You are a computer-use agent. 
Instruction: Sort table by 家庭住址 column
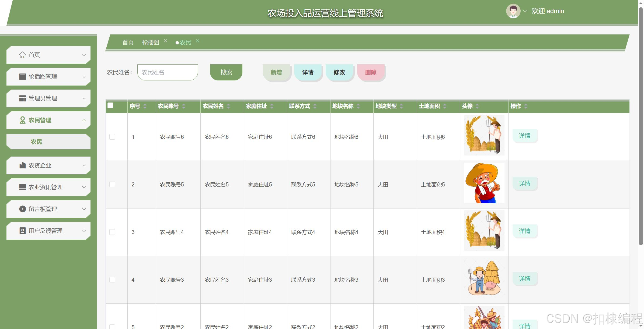point(272,106)
